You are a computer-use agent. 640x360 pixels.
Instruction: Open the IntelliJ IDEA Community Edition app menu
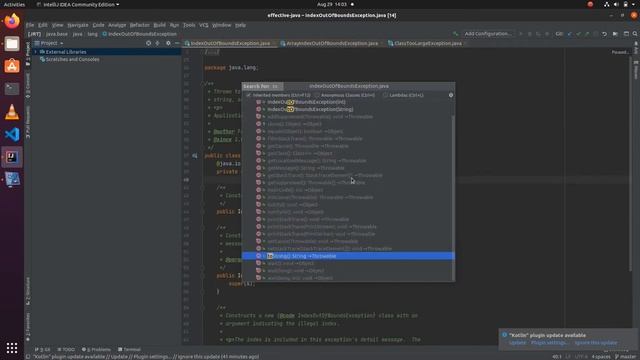[x=78, y=4]
